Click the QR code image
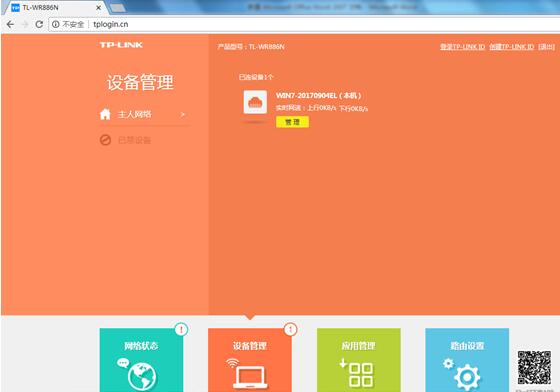 click(x=534, y=367)
